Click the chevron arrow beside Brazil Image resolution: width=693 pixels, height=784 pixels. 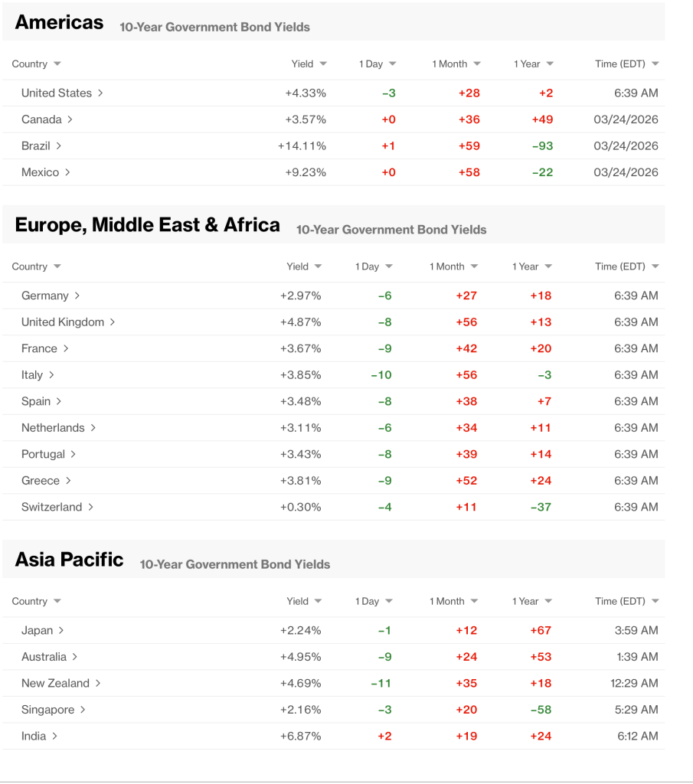tap(59, 145)
